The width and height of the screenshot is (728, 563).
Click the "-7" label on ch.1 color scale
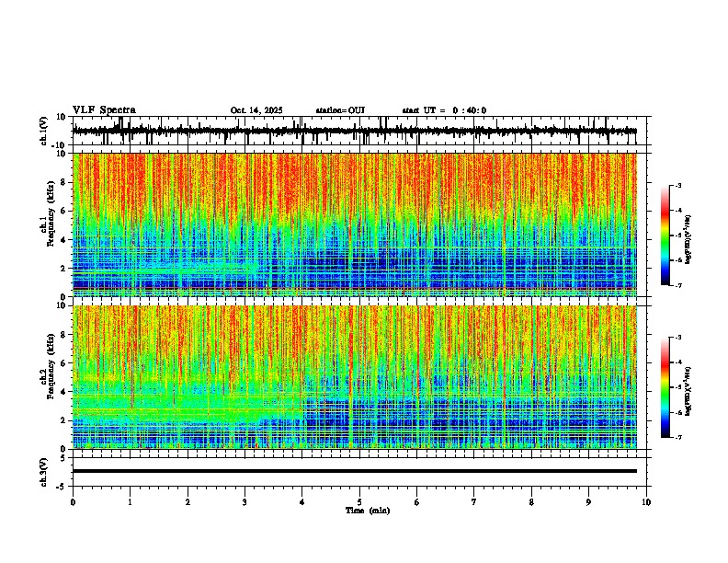click(x=677, y=285)
